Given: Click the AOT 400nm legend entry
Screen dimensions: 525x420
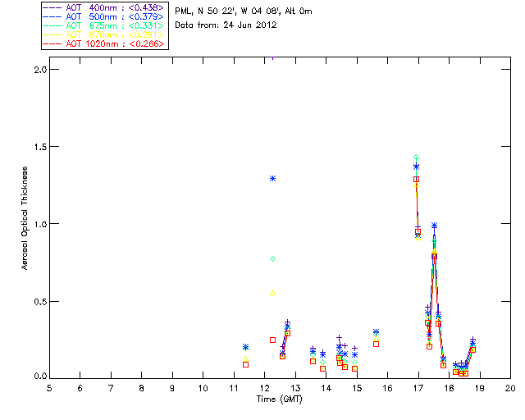Looking at the screenshot, I should coord(104,7).
